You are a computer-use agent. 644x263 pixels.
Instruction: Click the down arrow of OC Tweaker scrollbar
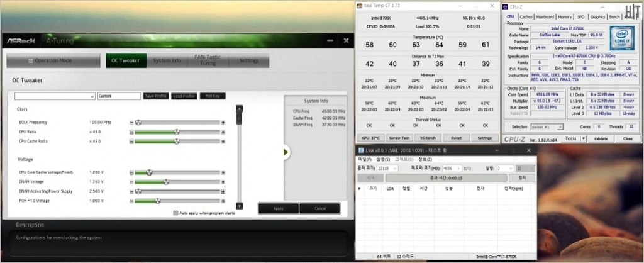coord(240,206)
